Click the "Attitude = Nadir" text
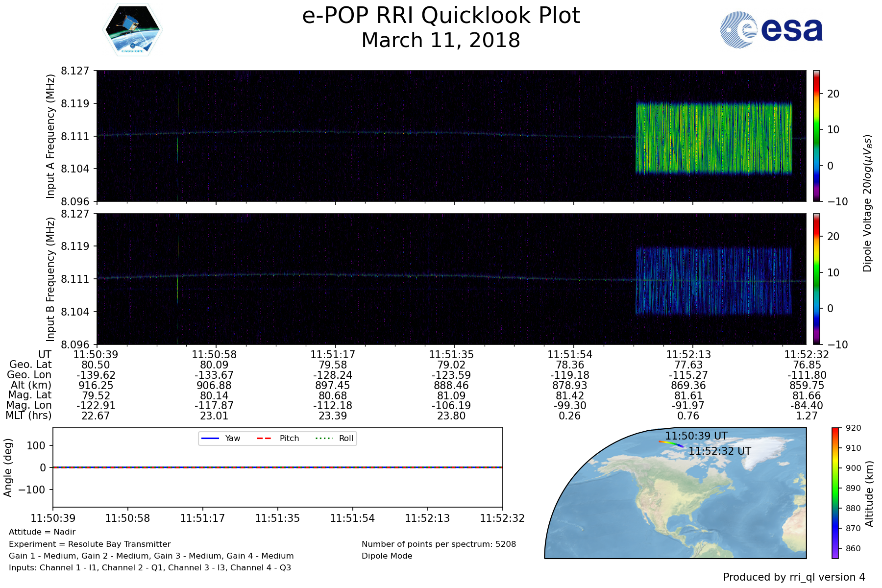The height and width of the screenshot is (588, 882). (x=42, y=532)
